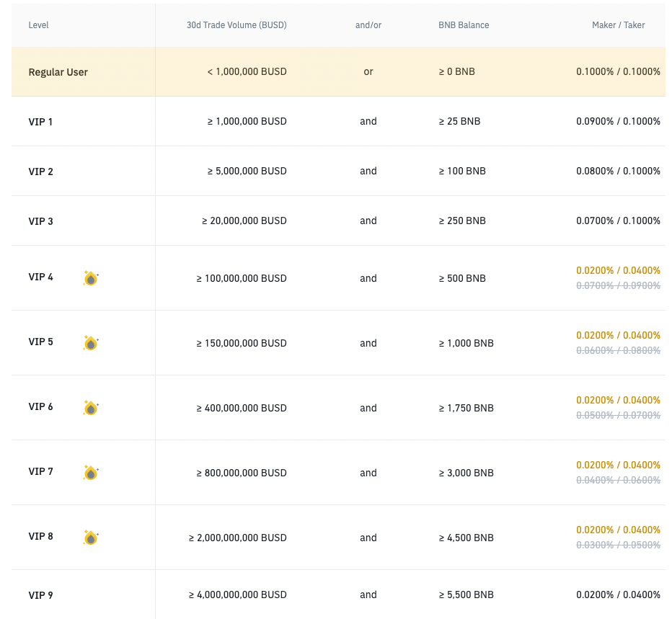Select the VIP 1 level label

(x=40, y=122)
